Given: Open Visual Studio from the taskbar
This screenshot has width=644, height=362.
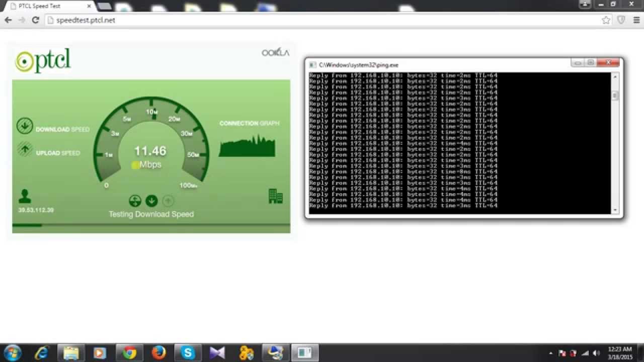Looking at the screenshot, I should click(x=217, y=353).
